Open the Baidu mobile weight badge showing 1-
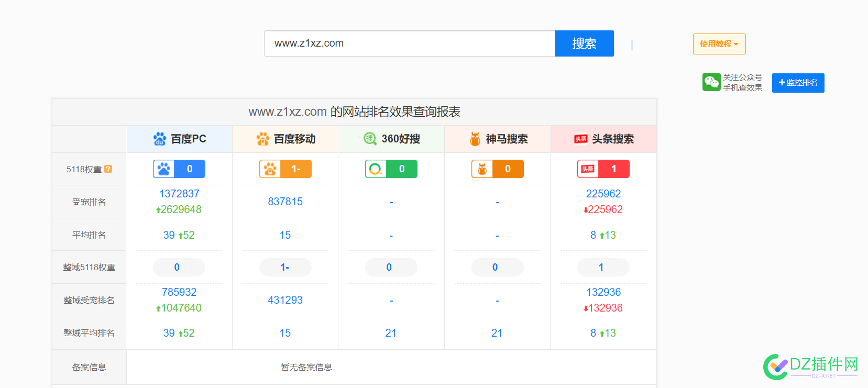Viewport: 868px width, 388px height. [285, 169]
